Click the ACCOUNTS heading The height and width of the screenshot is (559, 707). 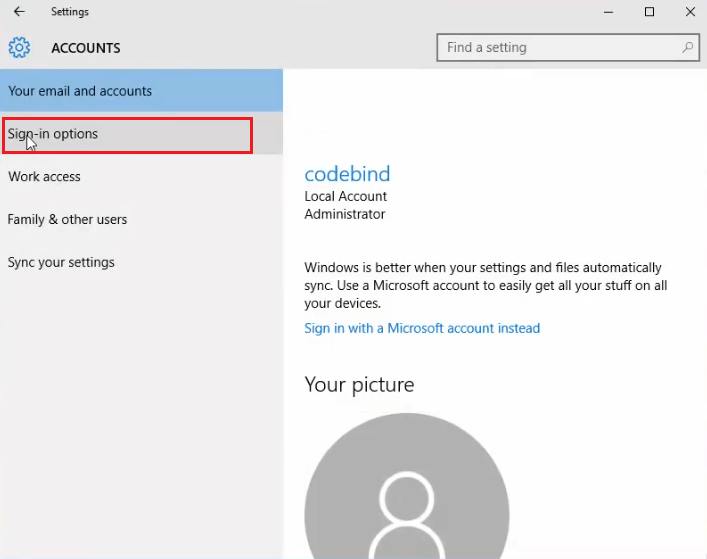[x=86, y=48]
